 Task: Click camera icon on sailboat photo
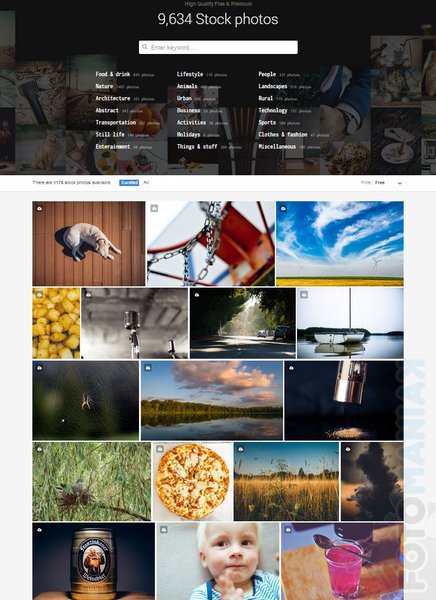[x=304, y=295]
